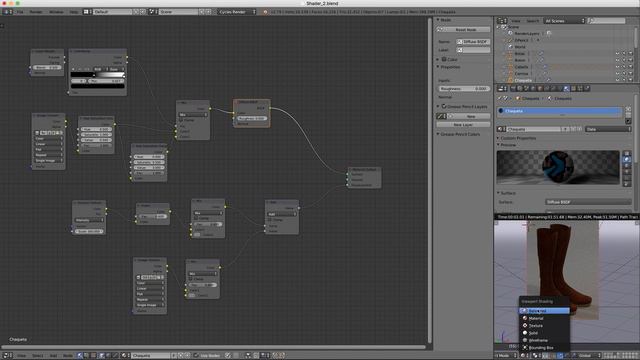Image resolution: width=640 pixels, height=360 pixels.
Task: Switch to the Render properties tab icon
Action: [513, 88]
